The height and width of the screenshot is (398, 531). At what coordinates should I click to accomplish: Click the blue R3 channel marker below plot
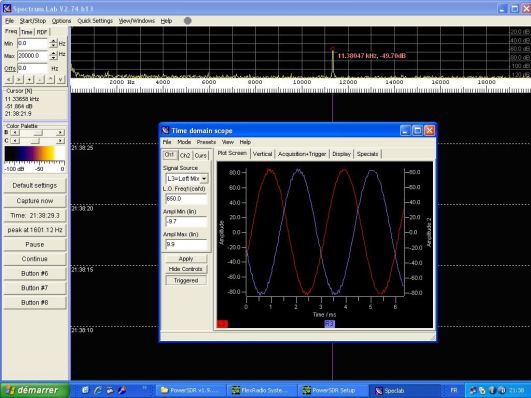coord(330,324)
